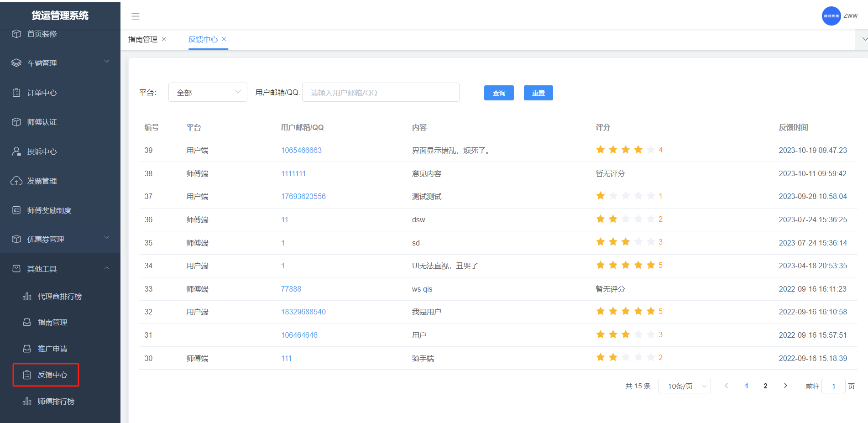Click the hamburger menu collapse icon

[x=135, y=16]
